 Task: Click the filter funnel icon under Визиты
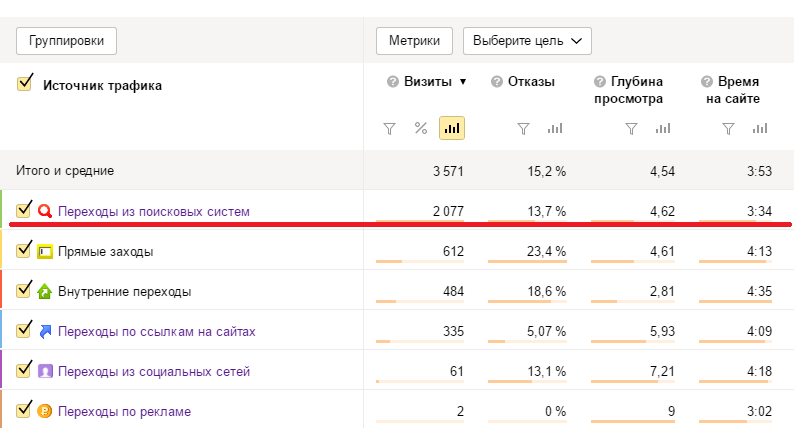pyautogui.click(x=389, y=129)
